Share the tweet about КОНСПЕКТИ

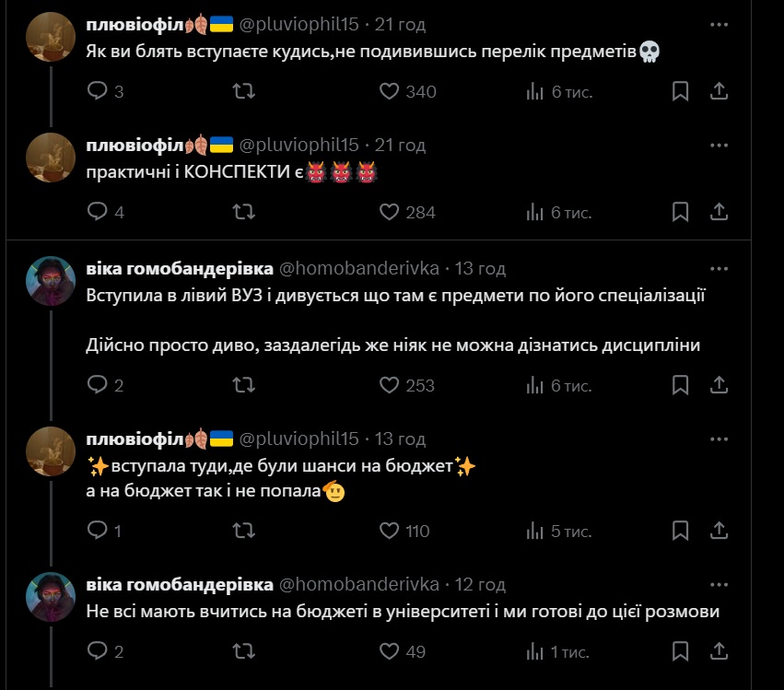719,212
